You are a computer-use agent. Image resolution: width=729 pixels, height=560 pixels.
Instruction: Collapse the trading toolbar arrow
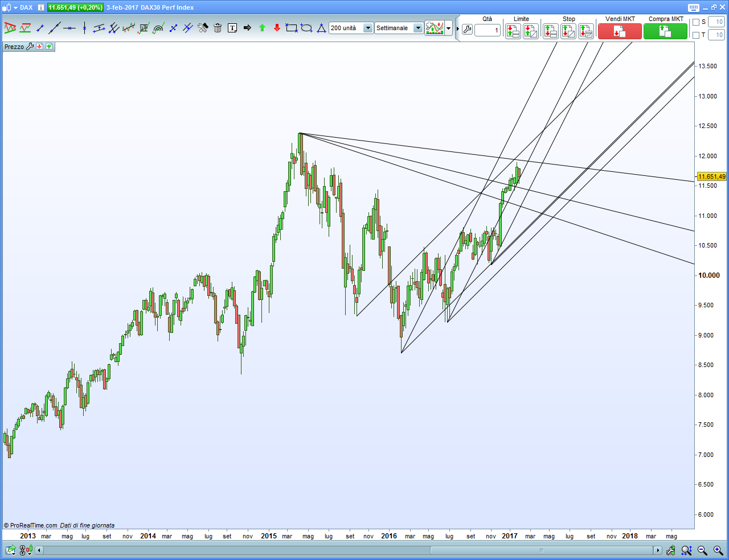(458, 28)
